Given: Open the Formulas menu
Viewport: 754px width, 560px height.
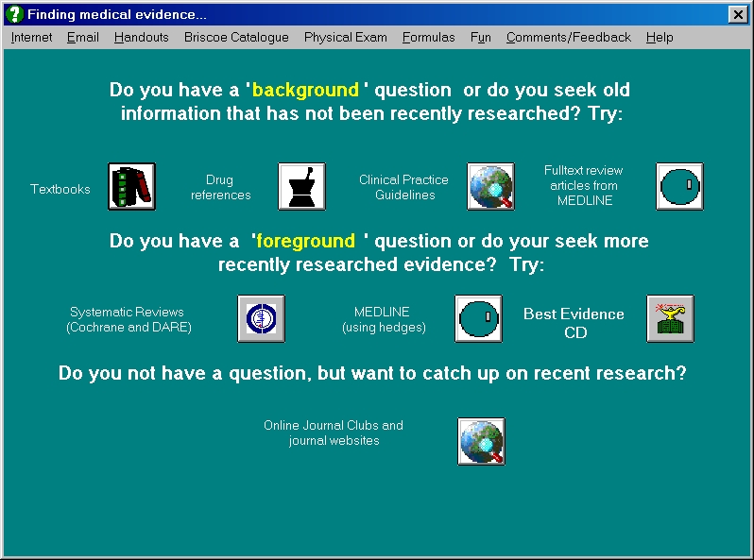Looking at the screenshot, I should click(428, 37).
